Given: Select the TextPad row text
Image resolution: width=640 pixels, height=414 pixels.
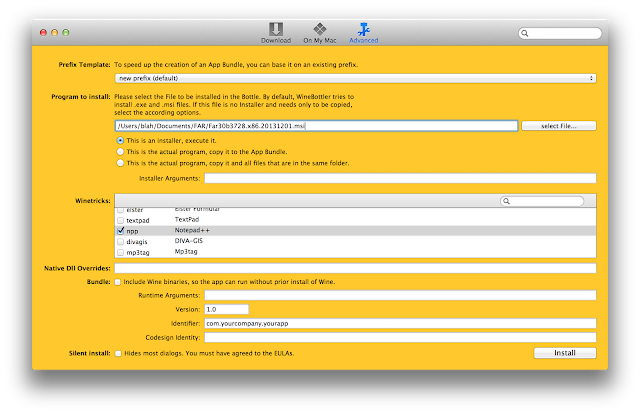Looking at the screenshot, I should click(x=187, y=220).
